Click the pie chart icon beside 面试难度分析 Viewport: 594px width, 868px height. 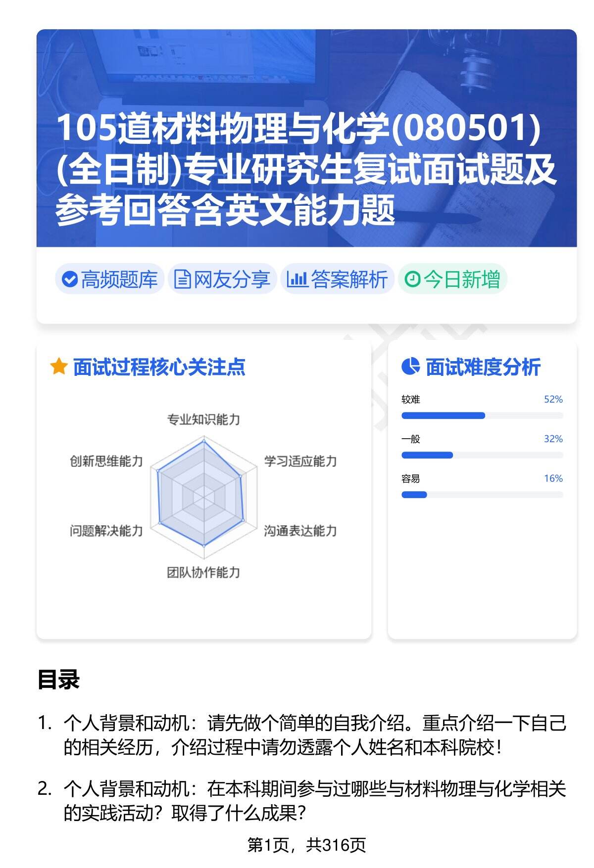pyautogui.click(x=410, y=367)
